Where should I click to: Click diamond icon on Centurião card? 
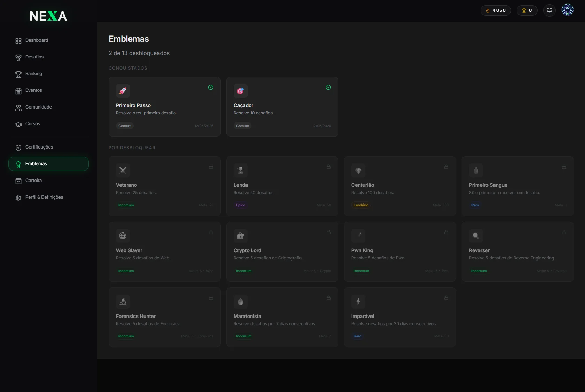tap(358, 170)
